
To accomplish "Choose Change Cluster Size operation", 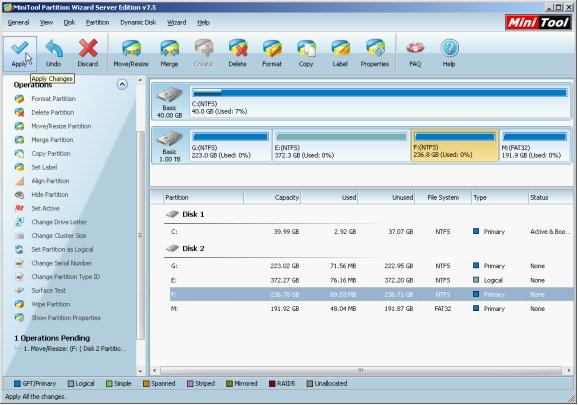I will click(59, 235).
